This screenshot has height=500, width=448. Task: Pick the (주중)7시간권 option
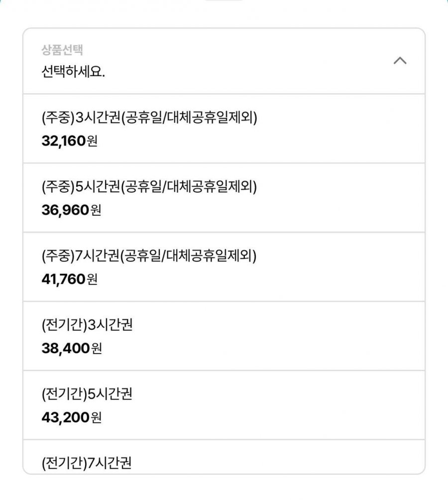pos(224,266)
